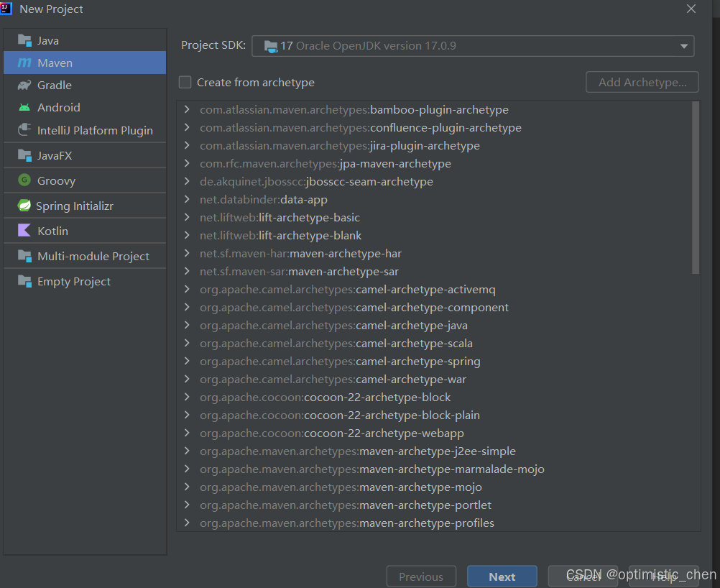Select maven-archetype-portlet row
This screenshot has width=720, height=588.
coord(434,505)
